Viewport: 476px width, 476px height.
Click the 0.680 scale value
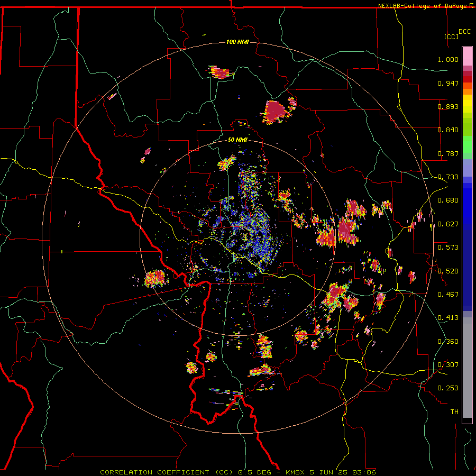[448, 200]
